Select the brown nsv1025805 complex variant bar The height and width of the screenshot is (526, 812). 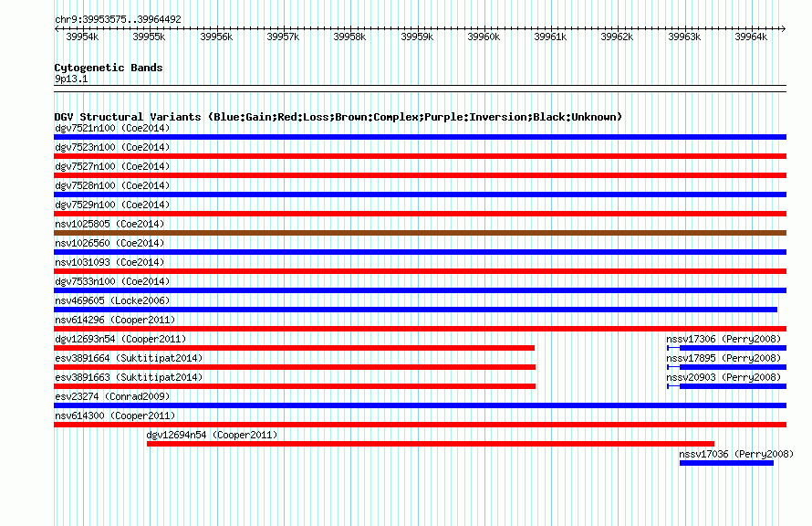click(x=420, y=233)
